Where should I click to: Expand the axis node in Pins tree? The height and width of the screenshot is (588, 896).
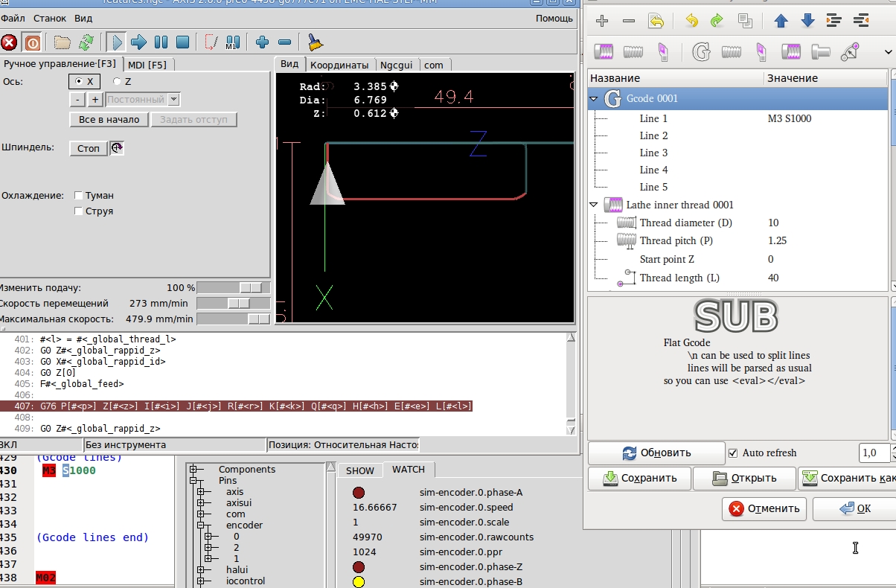(x=200, y=492)
